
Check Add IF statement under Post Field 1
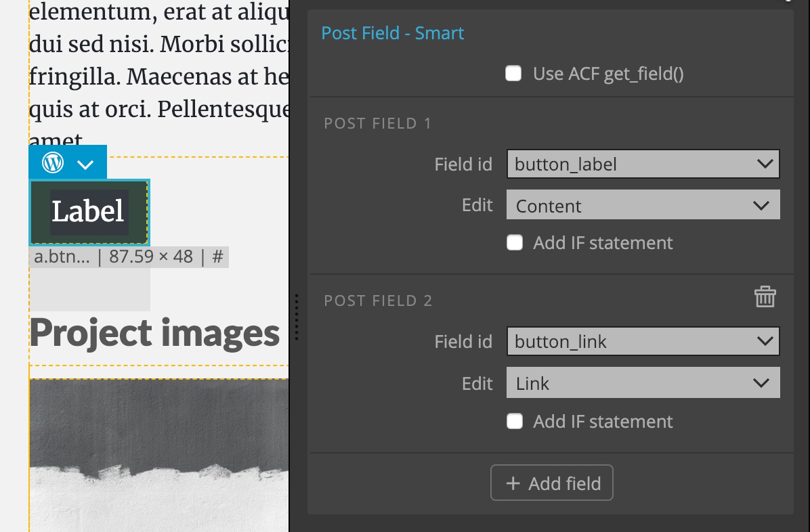515,243
